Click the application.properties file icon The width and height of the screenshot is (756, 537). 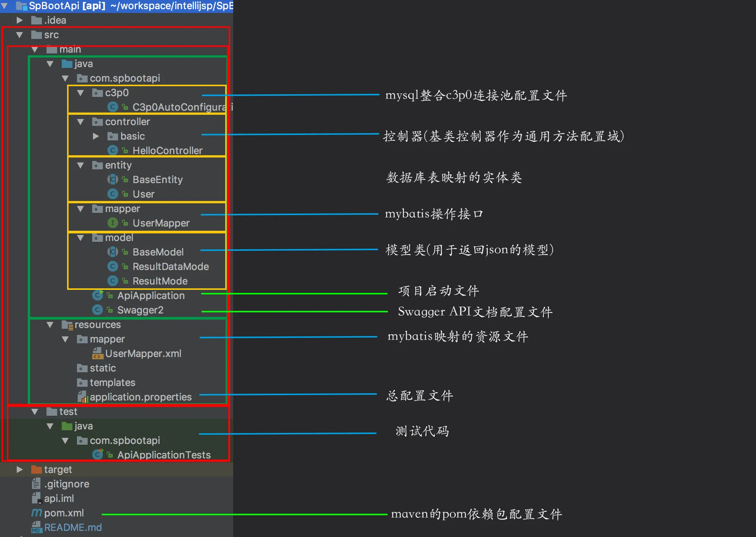tap(83, 397)
